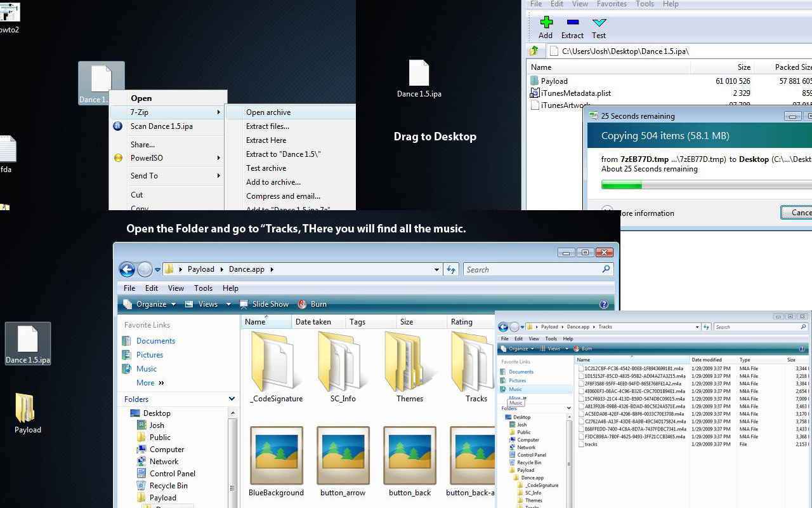
Task: Select the 7-Zip context menu entry
Action: [x=167, y=112]
